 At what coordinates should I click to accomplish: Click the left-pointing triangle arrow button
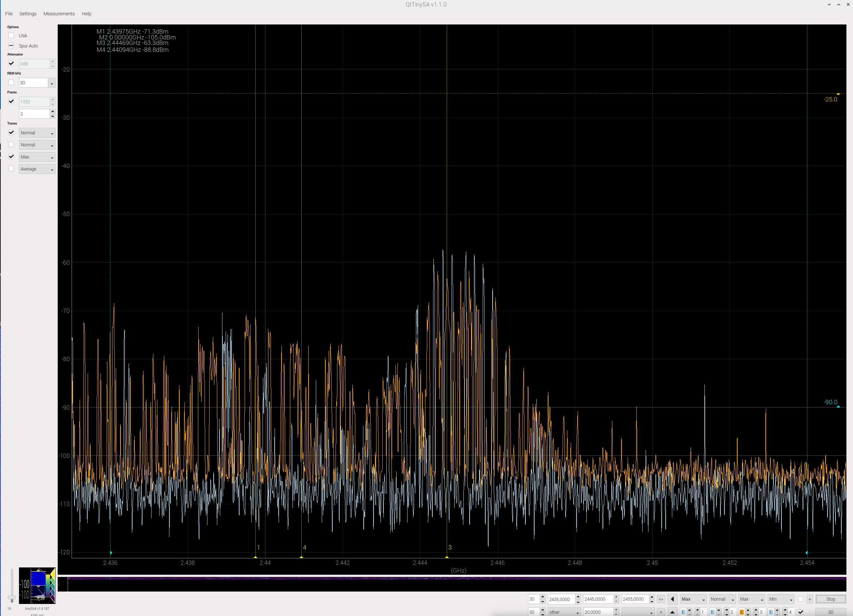(673, 599)
